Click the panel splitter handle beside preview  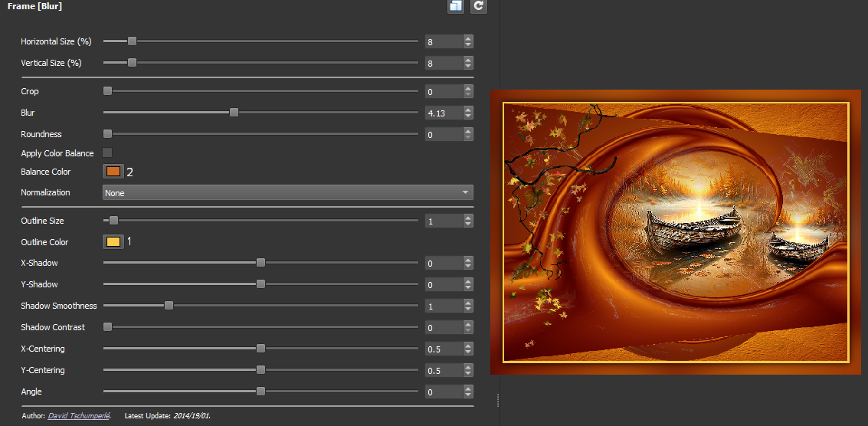498,400
